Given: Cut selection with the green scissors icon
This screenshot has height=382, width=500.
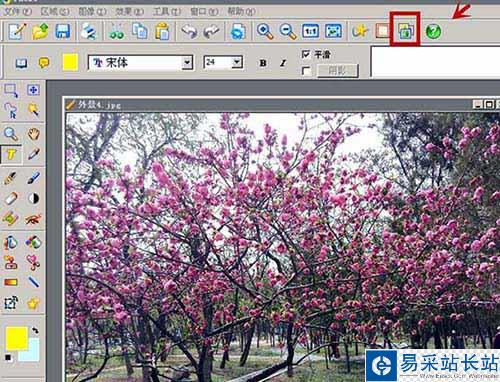Looking at the screenshot, I should [116, 31].
